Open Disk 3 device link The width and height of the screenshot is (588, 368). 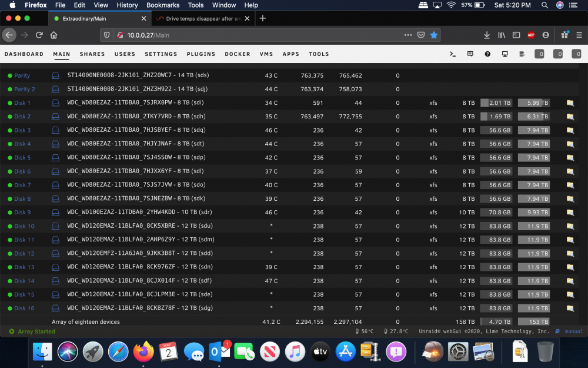pyautogui.click(x=22, y=130)
